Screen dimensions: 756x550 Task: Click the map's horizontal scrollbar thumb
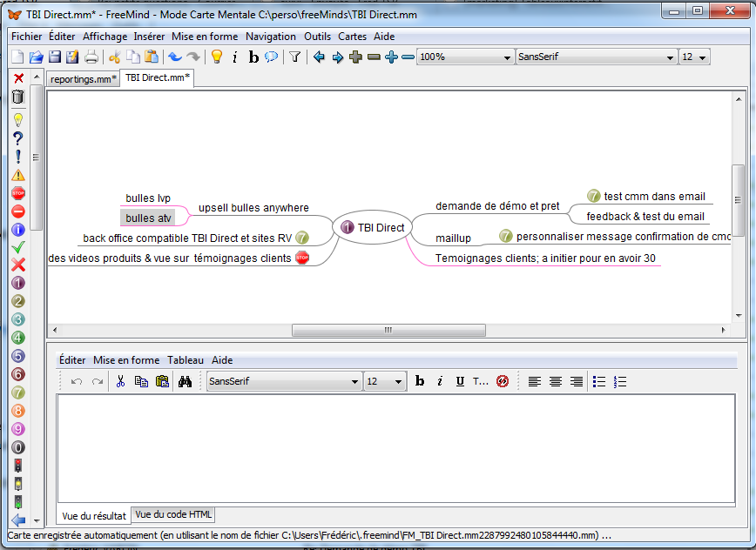[x=388, y=330]
